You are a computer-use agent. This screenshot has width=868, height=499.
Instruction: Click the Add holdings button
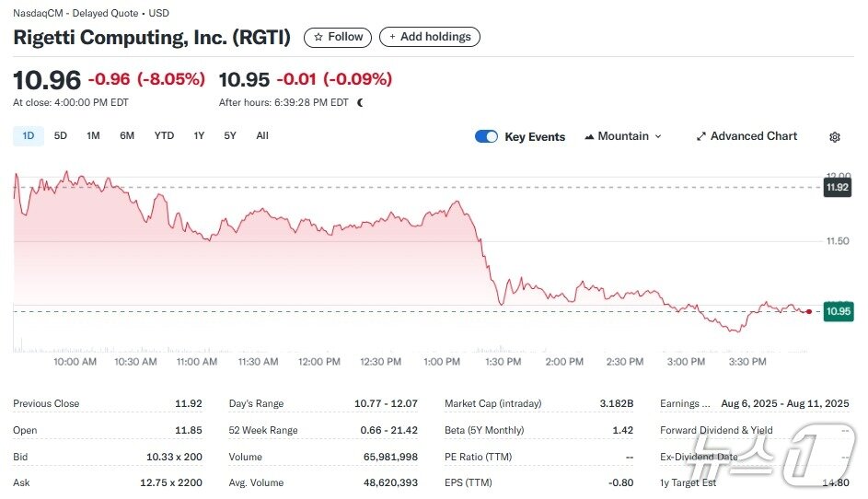(x=430, y=37)
